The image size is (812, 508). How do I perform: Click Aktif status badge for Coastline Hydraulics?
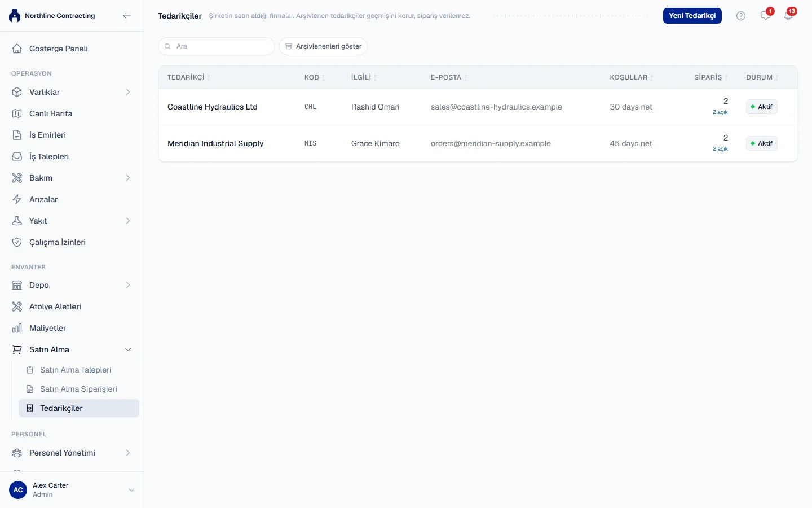761,107
